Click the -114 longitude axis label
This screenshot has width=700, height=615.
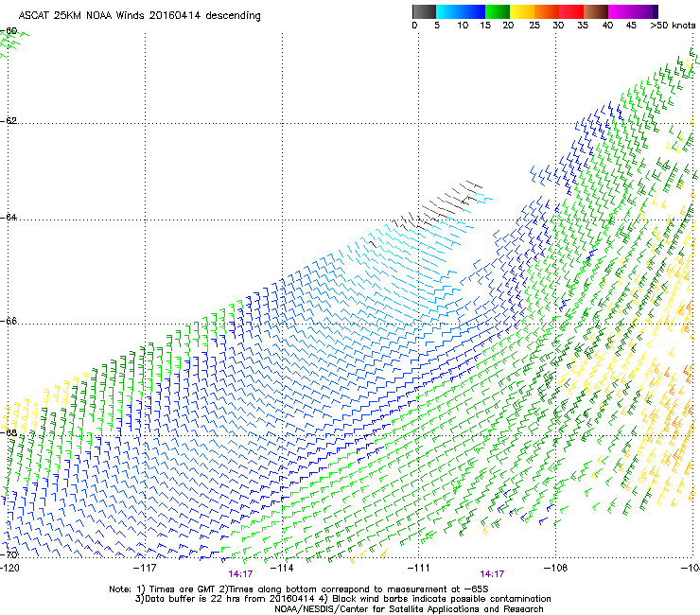coord(282,568)
